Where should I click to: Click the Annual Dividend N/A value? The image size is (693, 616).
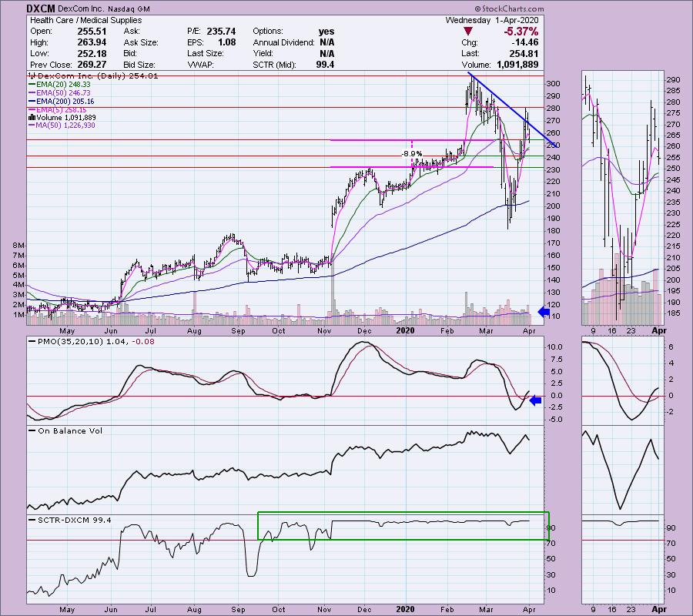[327, 42]
